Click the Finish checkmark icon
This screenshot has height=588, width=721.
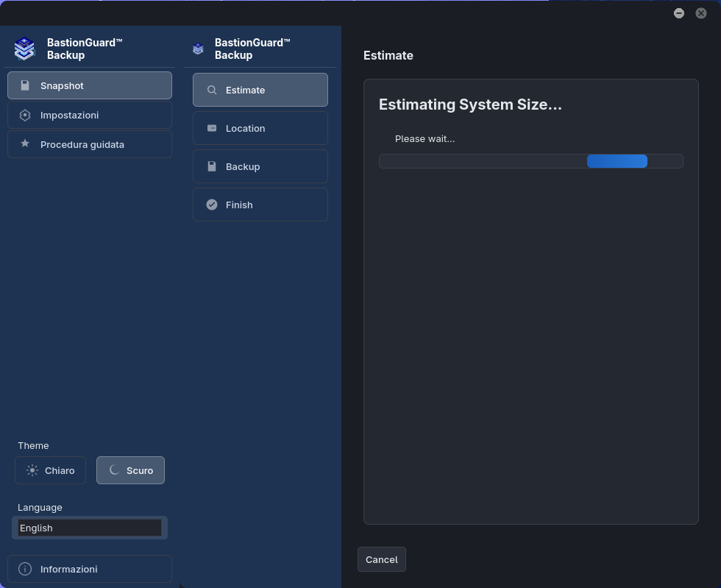[x=212, y=205]
